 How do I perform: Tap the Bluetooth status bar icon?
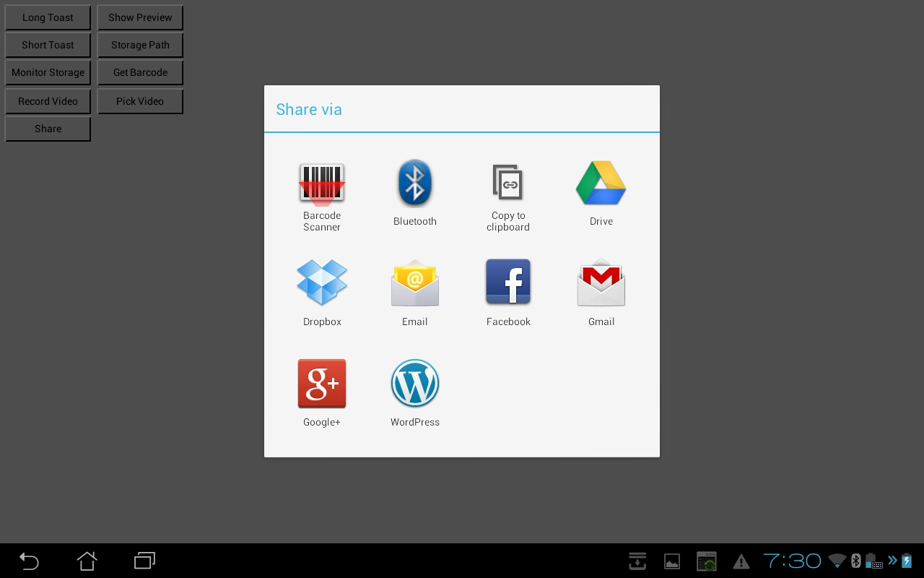856,561
